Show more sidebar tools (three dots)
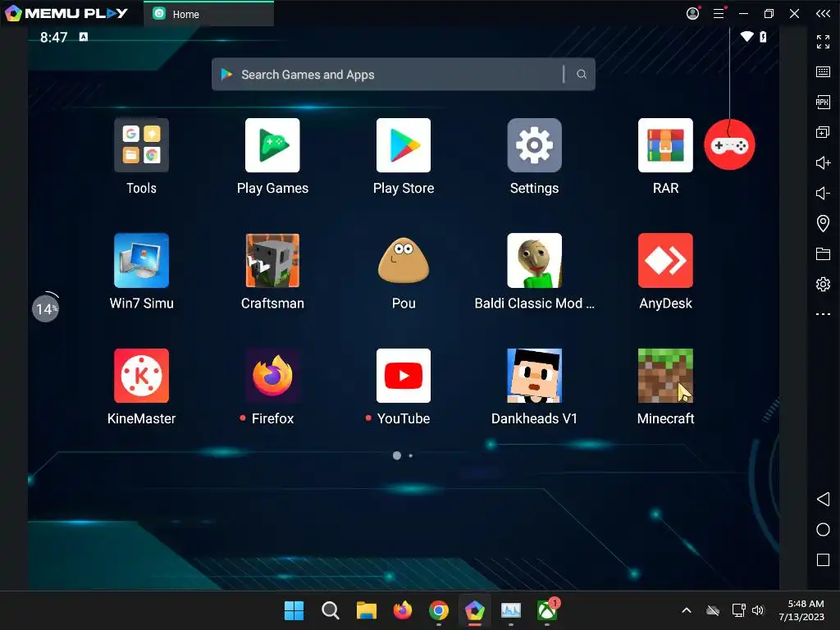This screenshot has width=840, height=630. click(823, 314)
